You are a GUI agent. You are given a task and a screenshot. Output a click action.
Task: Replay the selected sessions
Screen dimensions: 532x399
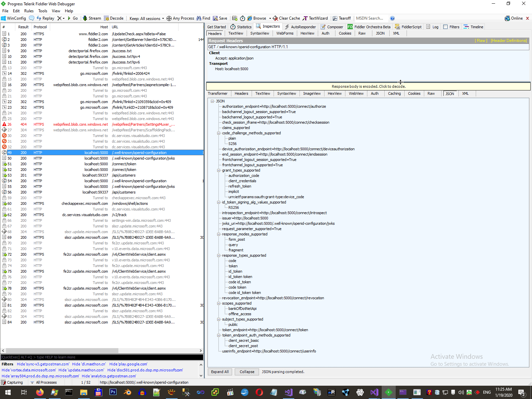point(45,18)
